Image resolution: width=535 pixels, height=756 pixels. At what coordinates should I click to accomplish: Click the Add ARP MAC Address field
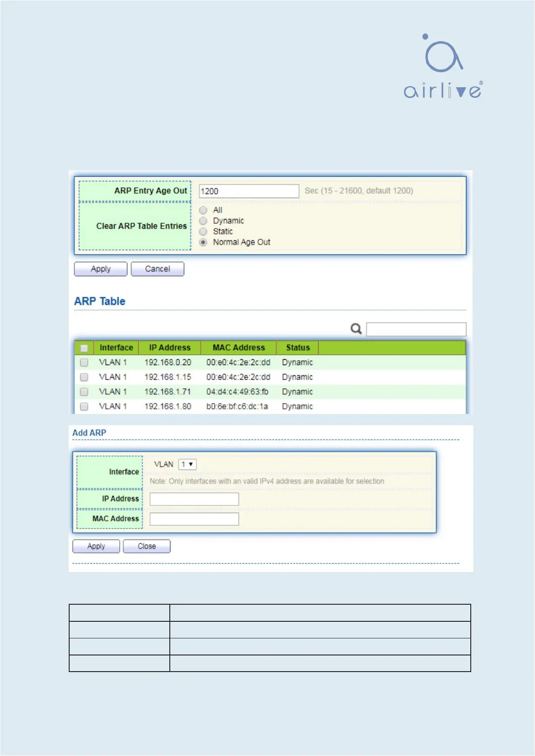tap(194, 519)
